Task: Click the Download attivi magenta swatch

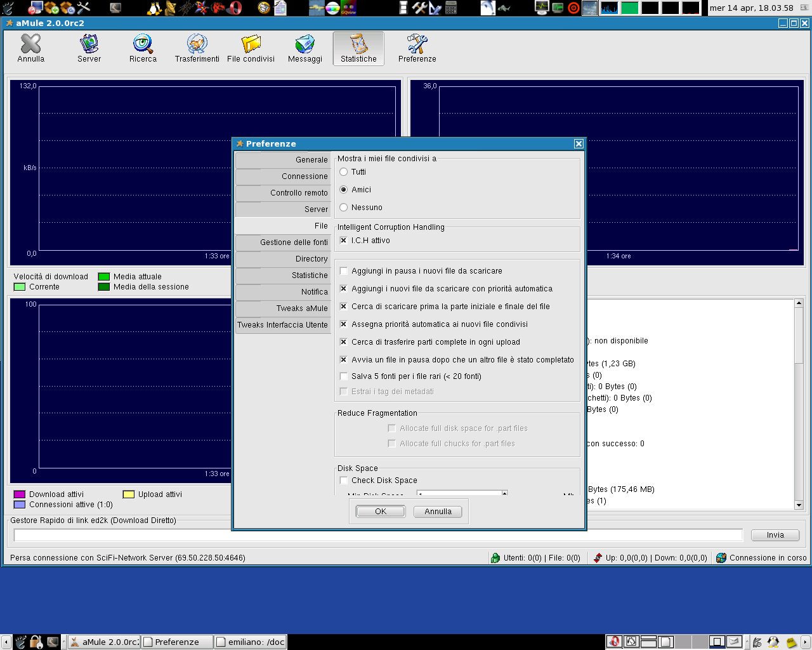Action: [x=20, y=494]
